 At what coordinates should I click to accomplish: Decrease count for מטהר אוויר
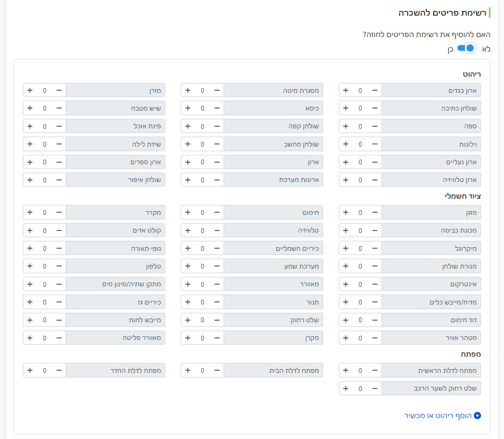click(x=375, y=338)
